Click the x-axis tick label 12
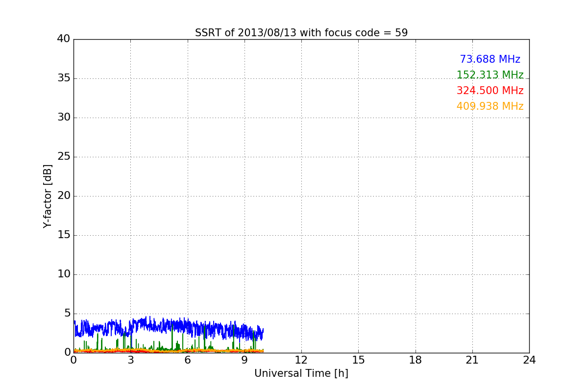 [301, 360]
